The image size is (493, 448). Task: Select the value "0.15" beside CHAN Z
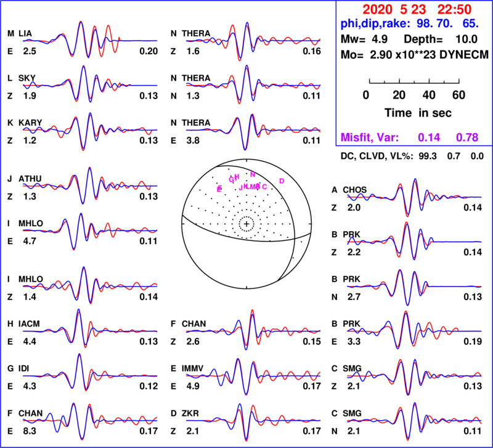click(312, 341)
